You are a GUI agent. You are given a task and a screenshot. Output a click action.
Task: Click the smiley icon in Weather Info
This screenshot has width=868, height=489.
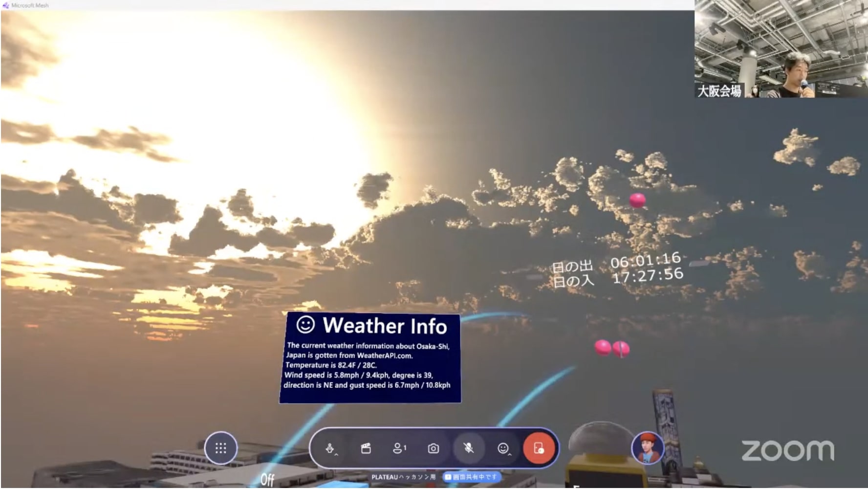(x=305, y=324)
